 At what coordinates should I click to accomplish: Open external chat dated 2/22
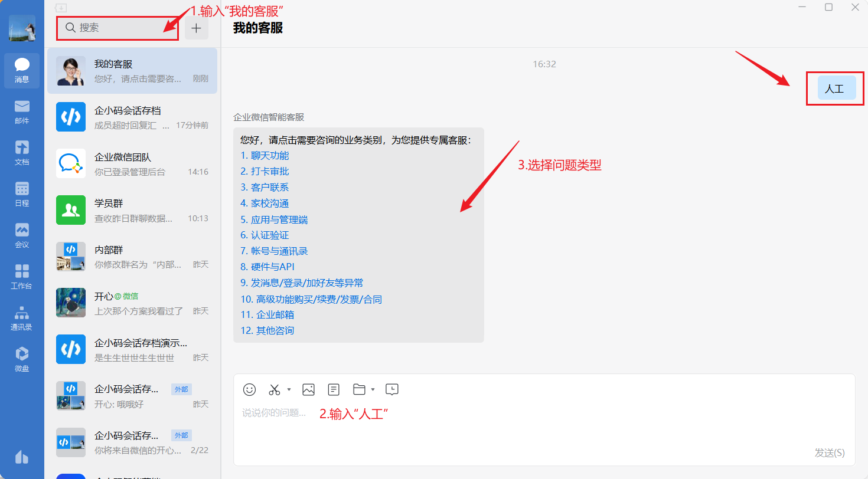click(x=132, y=442)
